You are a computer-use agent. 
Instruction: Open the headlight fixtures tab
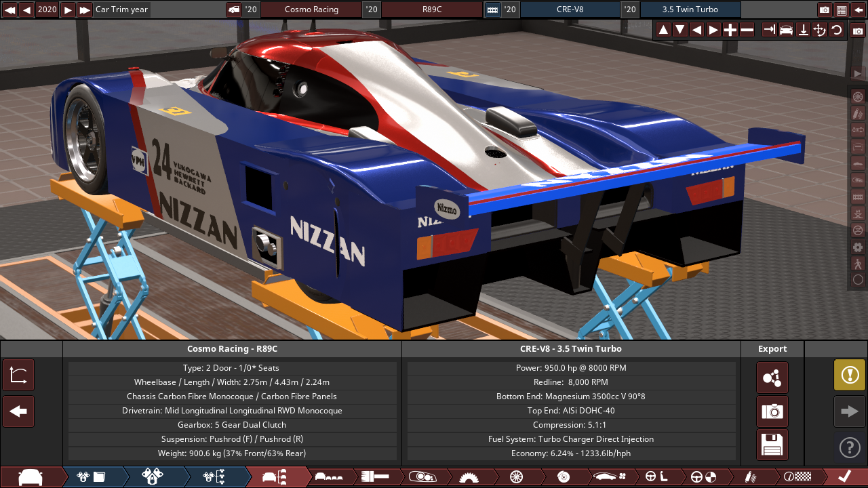click(x=421, y=477)
